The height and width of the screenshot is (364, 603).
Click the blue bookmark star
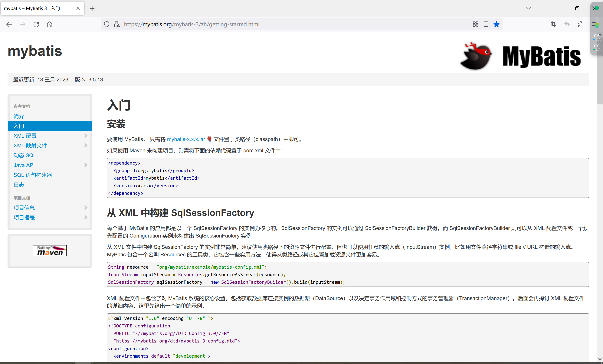[496, 24]
